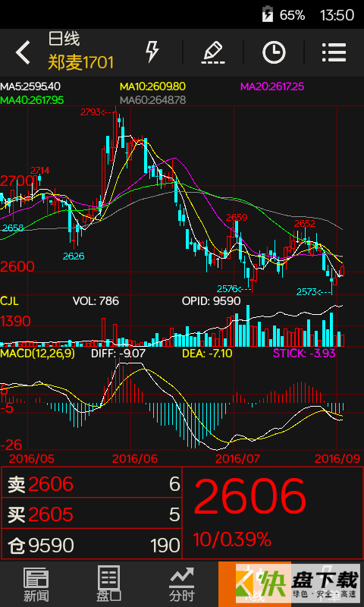Open the pencil drawing tool
364x607 pixels.
[x=213, y=52]
